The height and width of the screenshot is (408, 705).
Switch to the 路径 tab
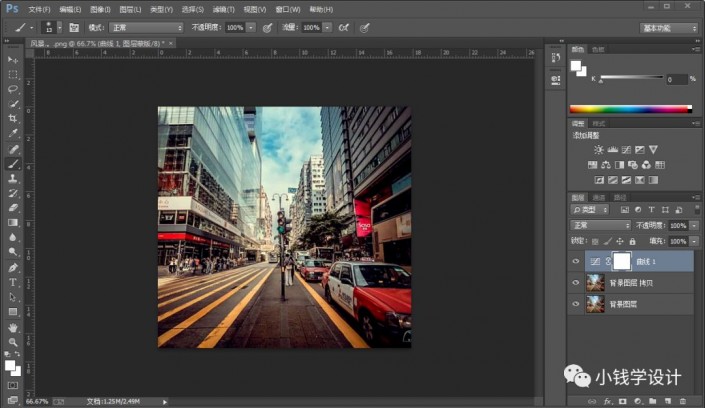pyautogui.click(x=620, y=197)
